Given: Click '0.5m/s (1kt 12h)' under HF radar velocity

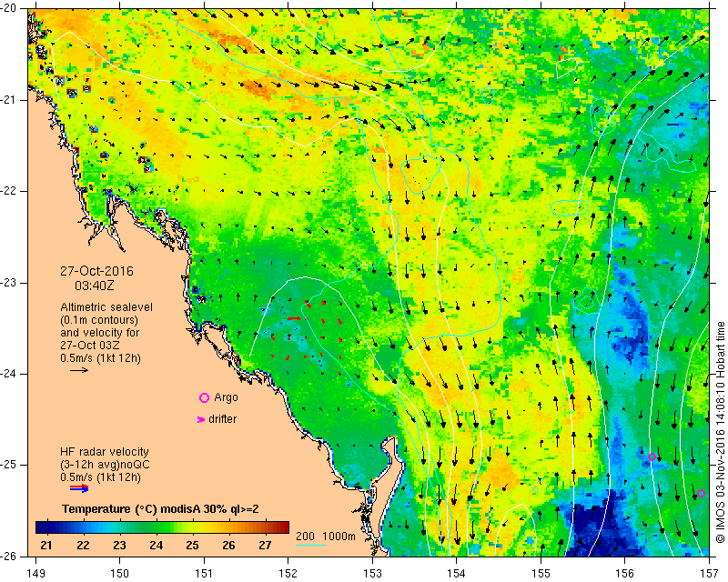Looking at the screenshot, I should coord(100,477).
